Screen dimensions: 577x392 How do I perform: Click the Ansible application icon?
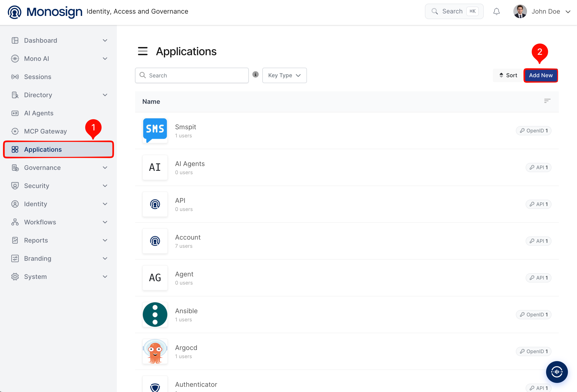pos(155,314)
